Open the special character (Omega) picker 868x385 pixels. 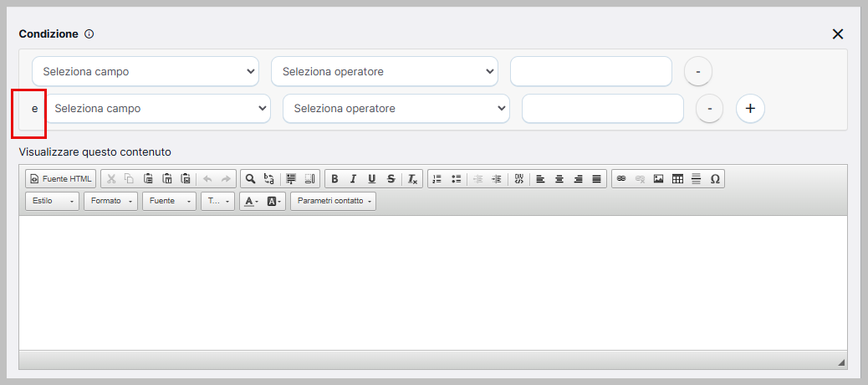tap(714, 179)
